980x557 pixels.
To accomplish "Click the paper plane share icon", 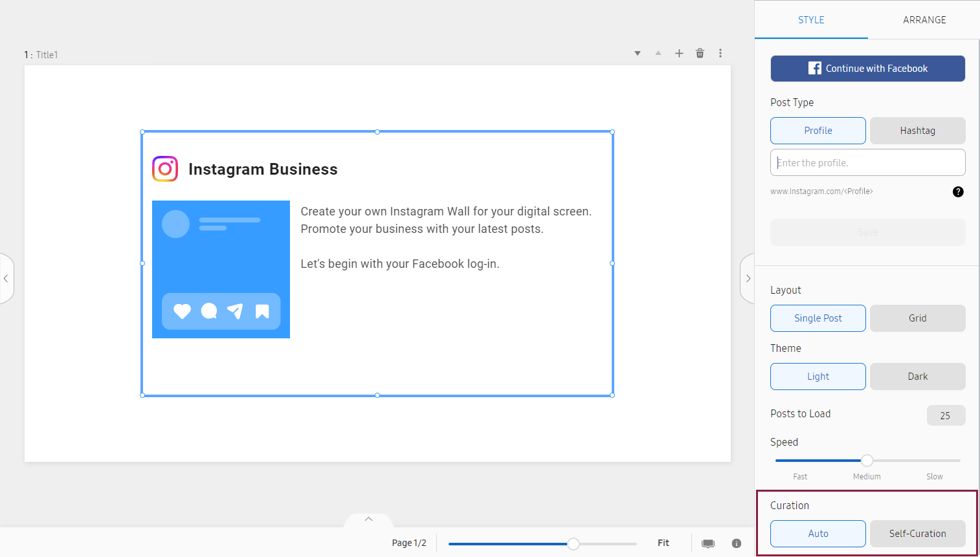I will coord(235,311).
